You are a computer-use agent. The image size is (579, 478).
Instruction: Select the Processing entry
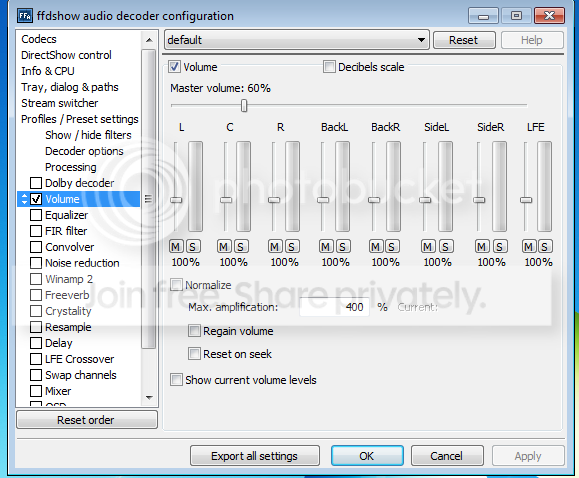(x=71, y=167)
